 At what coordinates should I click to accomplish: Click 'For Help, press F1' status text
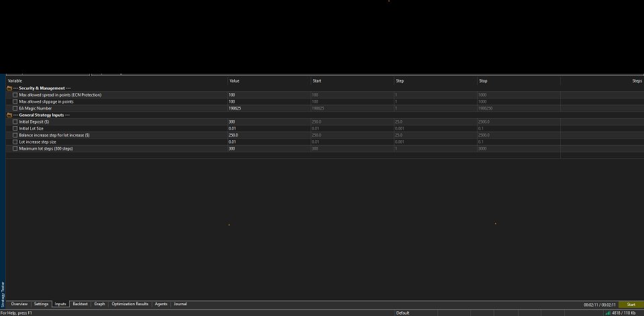(16, 313)
